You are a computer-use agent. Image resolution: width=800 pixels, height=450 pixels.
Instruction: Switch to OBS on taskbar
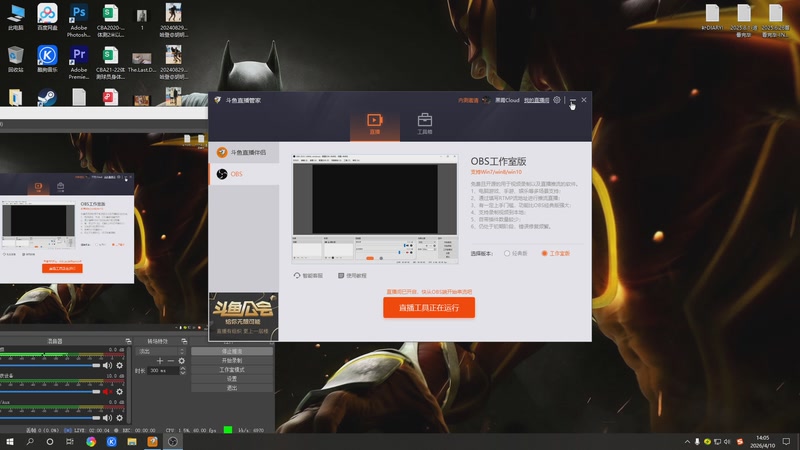[x=172, y=441]
